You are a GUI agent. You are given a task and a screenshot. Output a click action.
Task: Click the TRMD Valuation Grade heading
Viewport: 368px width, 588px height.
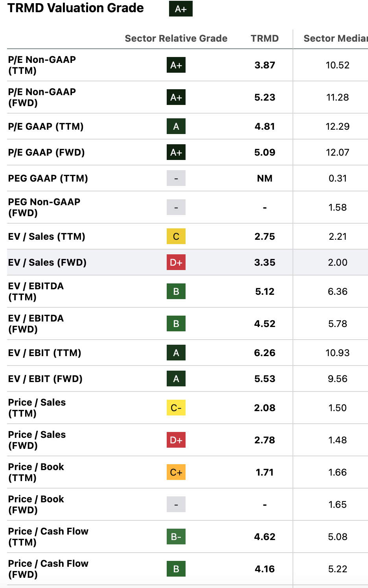[75, 8]
